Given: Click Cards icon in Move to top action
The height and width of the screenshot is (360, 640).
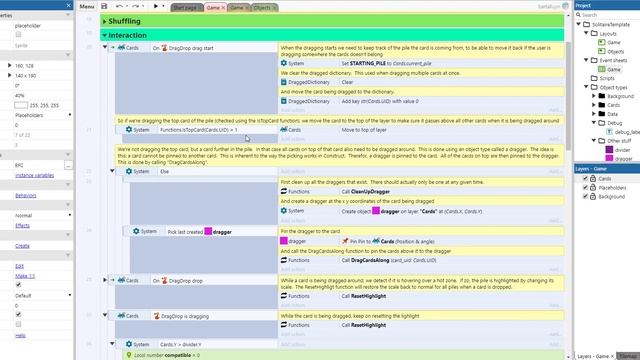Looking at the screenshot, I should (x=284, y=129).
